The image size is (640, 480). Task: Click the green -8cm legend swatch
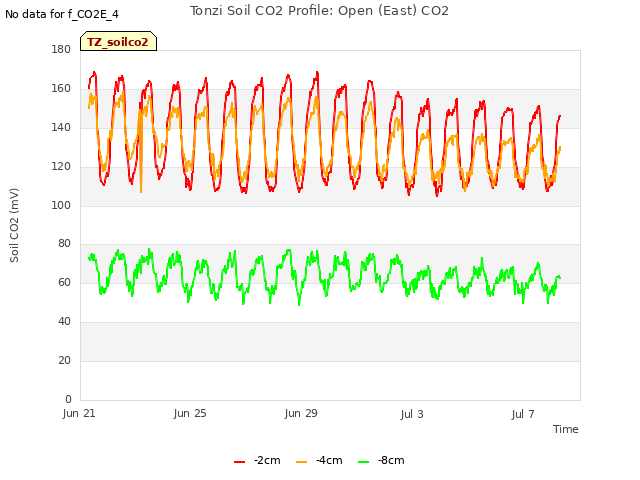[363, 462]
